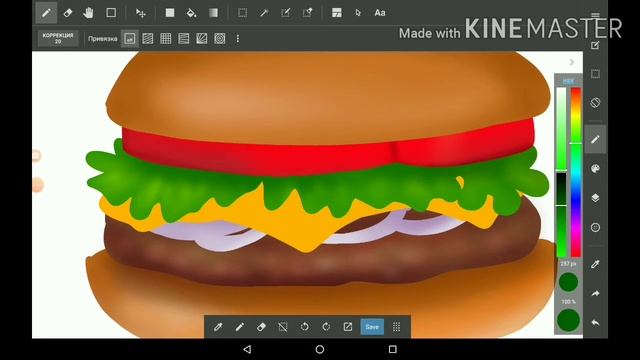This screenshot has width=640, height=360.
Task: Clear selection via bottom bar deselect icon
Action: [x=283, y=327]
